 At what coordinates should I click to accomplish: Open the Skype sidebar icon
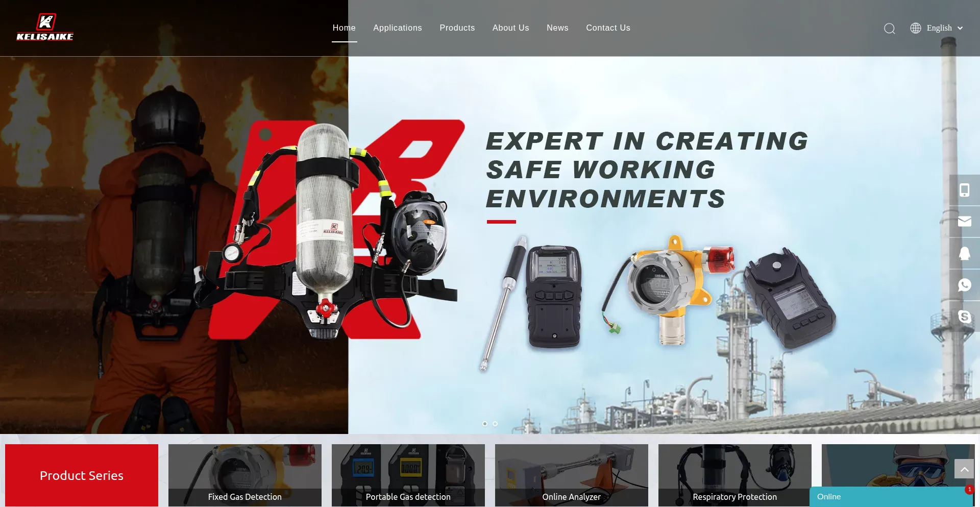click(964, 317)
